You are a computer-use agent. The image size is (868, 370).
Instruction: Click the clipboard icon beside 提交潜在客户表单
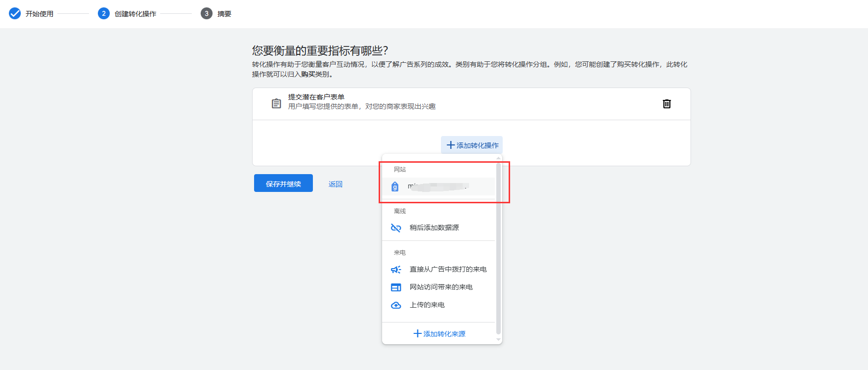click(276, 103)
